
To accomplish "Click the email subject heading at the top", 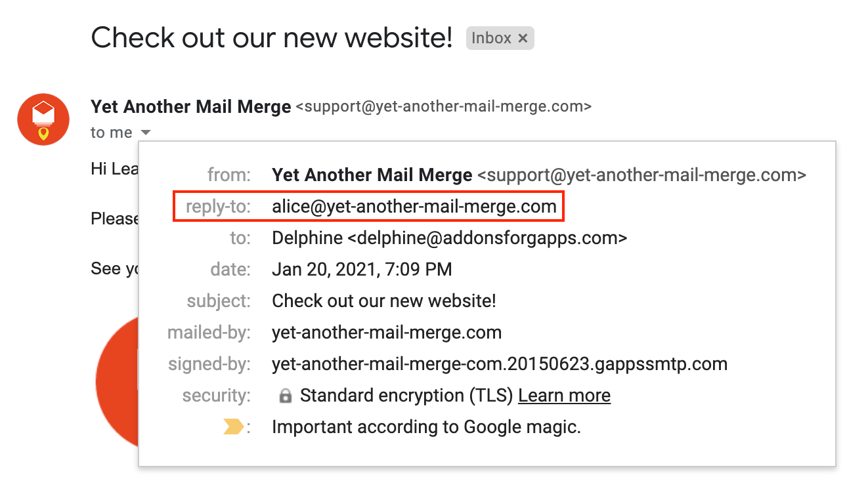I will (272, 37).
